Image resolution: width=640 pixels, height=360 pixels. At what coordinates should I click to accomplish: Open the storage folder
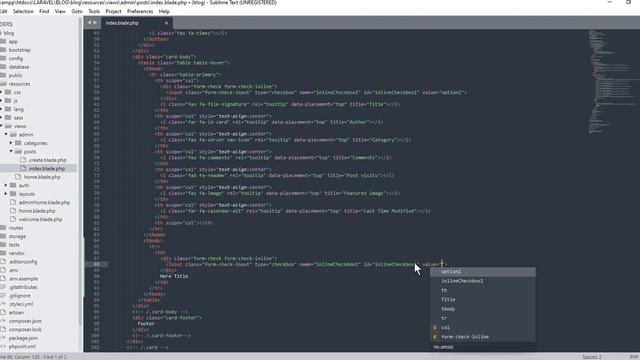click(17, 236)
